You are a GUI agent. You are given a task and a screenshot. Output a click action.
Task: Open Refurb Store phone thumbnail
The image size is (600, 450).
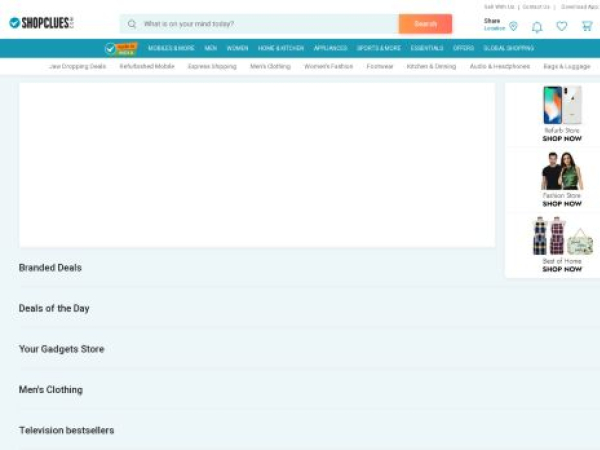(x=562, y=105)
